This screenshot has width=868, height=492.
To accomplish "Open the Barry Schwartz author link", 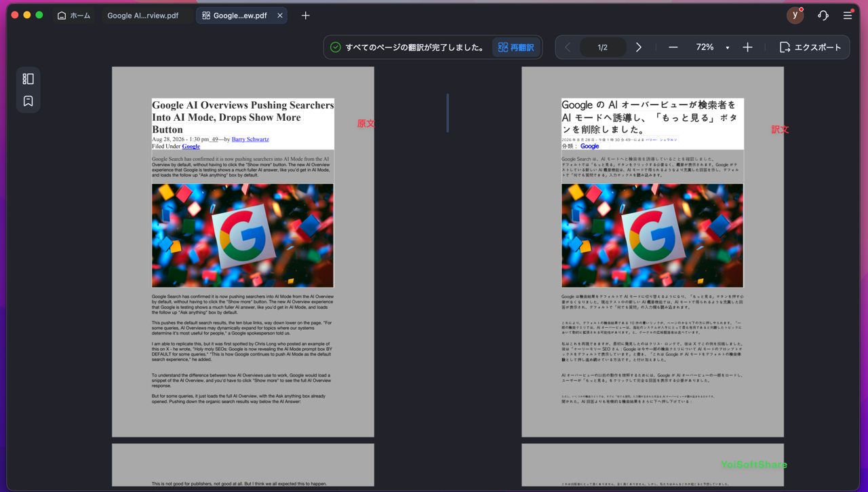I will click(x=250, y=139).
